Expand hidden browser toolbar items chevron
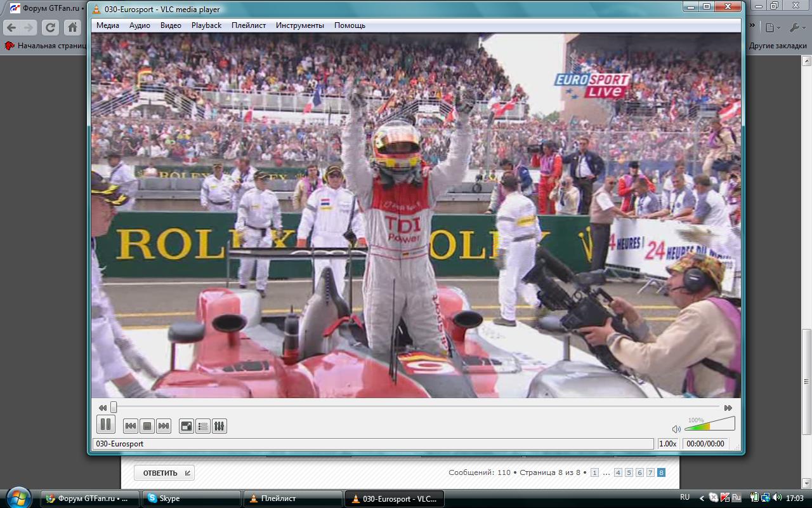This screenshot has width=812, height=508. point(752,25)
